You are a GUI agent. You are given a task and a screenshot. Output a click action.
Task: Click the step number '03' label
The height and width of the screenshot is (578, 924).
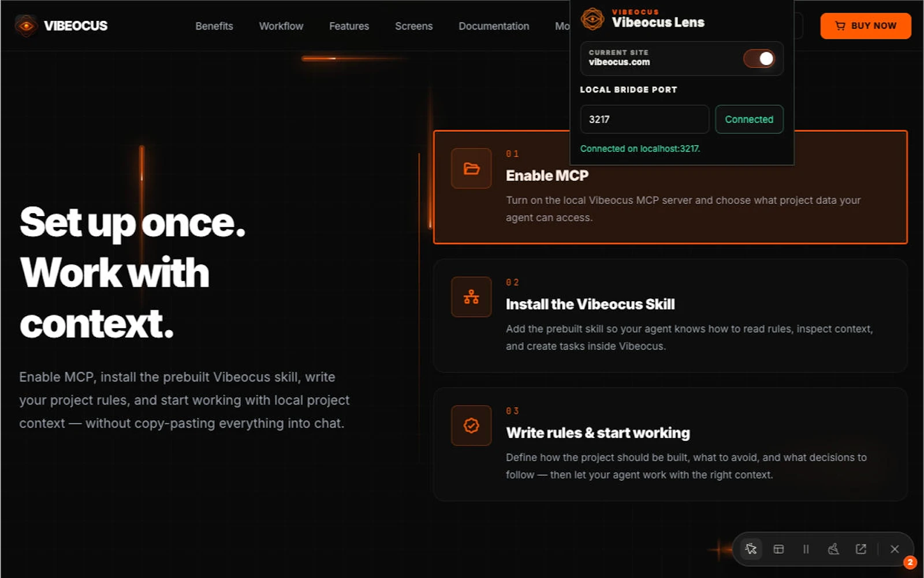tap(512, 411)
